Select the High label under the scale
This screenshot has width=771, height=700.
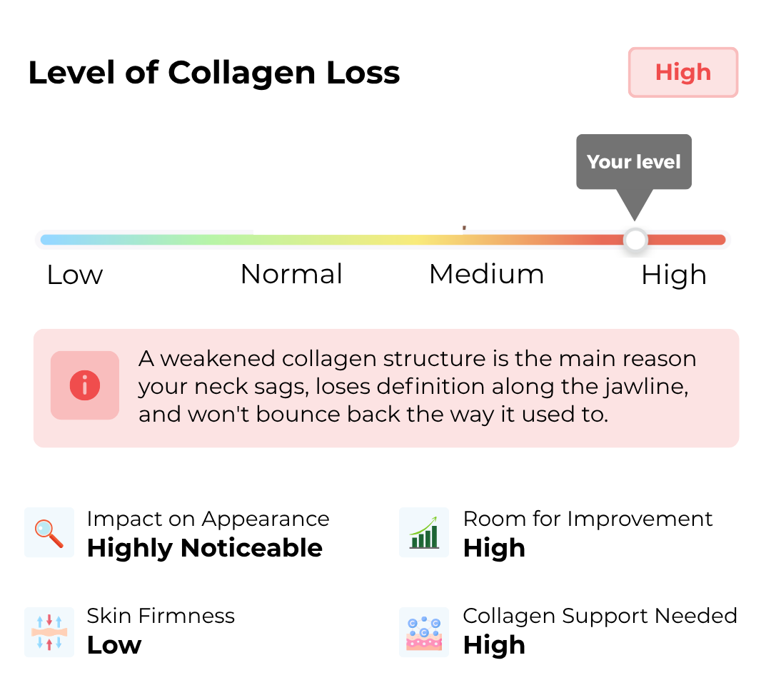point(674,275)
